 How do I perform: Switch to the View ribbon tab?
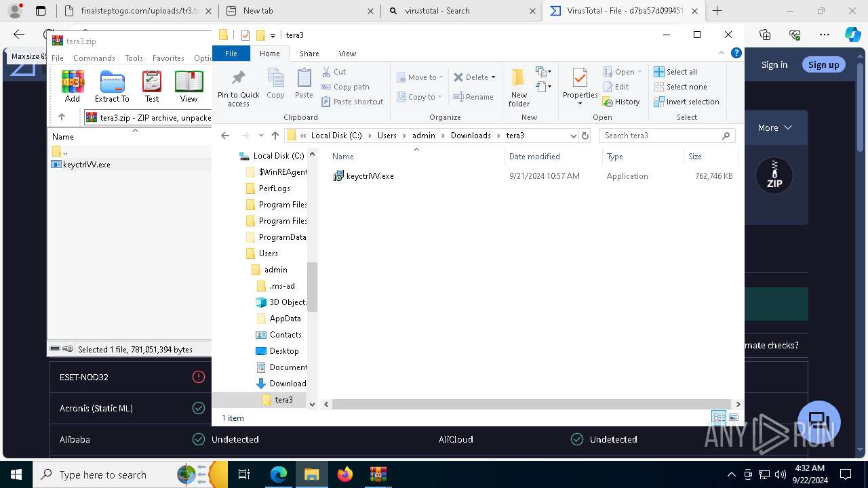(347, 54)
